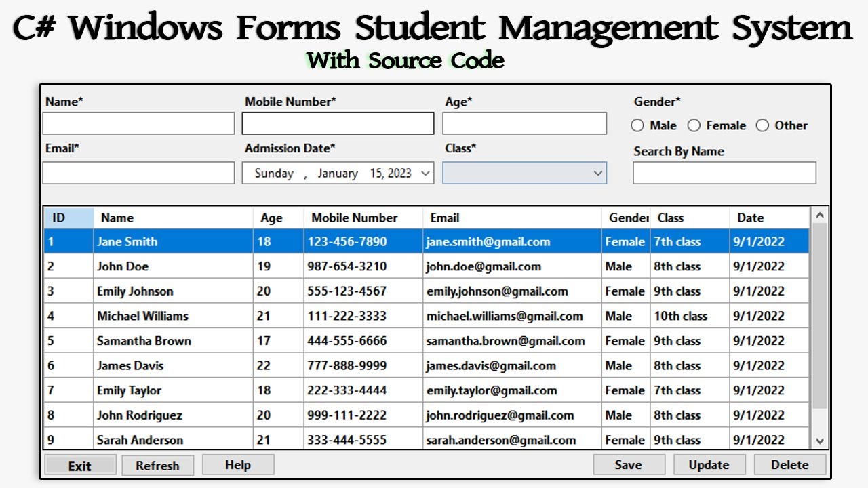Sort by the Class column header
868x488 pixels.
[690, 218]
